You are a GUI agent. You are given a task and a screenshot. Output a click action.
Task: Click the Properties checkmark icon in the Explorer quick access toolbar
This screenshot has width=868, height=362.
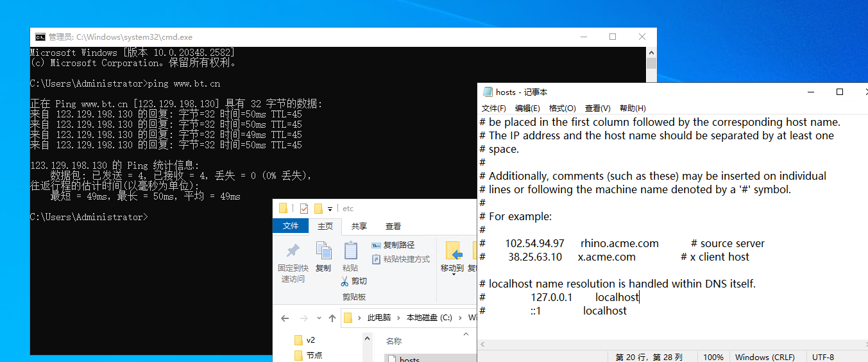point(304,209)
